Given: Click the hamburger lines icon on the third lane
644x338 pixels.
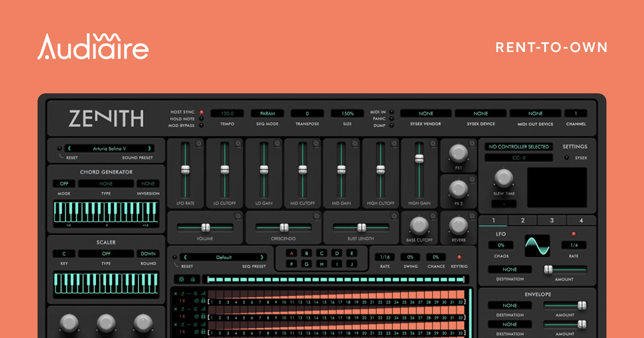Looking at the screenshot, I should tap(195, 324).
